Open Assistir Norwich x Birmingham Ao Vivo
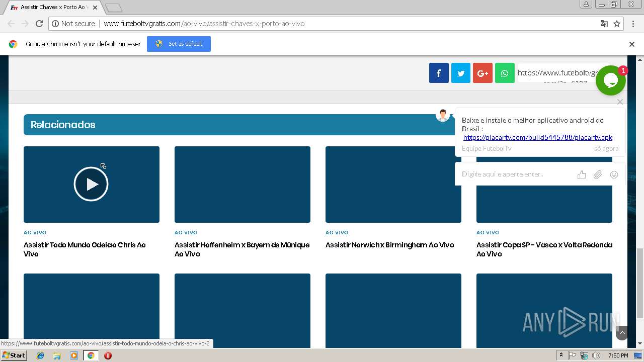The image size is (644, 362). point(389,245)
